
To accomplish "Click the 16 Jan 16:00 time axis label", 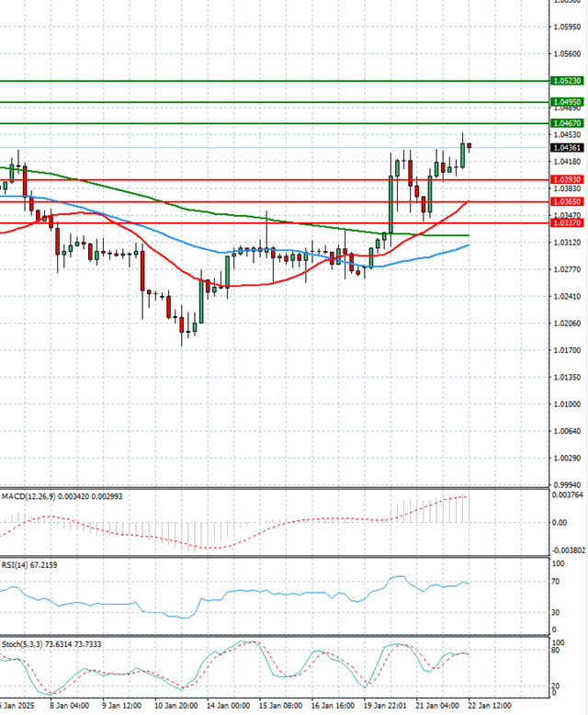I will click(x=333, y=706).
